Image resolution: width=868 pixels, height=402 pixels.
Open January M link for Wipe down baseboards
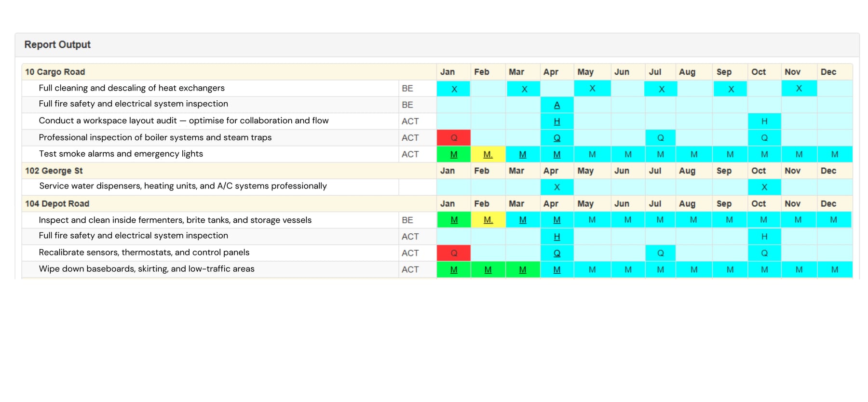pos(454,269)
